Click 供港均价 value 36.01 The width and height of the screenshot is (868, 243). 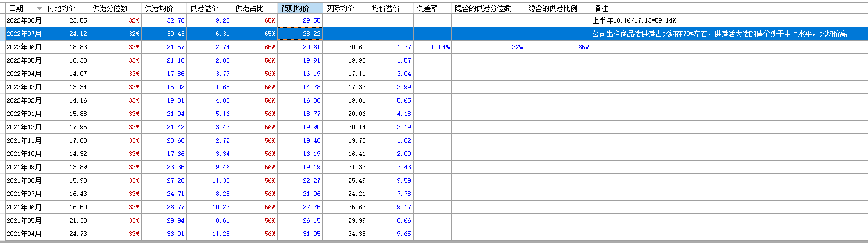pyautogui.click(x=164, y=234)
